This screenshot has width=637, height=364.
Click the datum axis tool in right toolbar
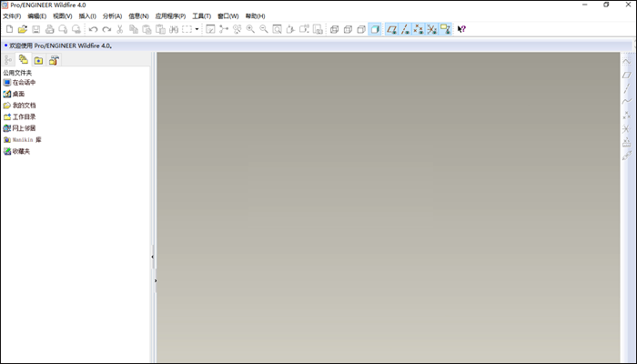(626, 88)
